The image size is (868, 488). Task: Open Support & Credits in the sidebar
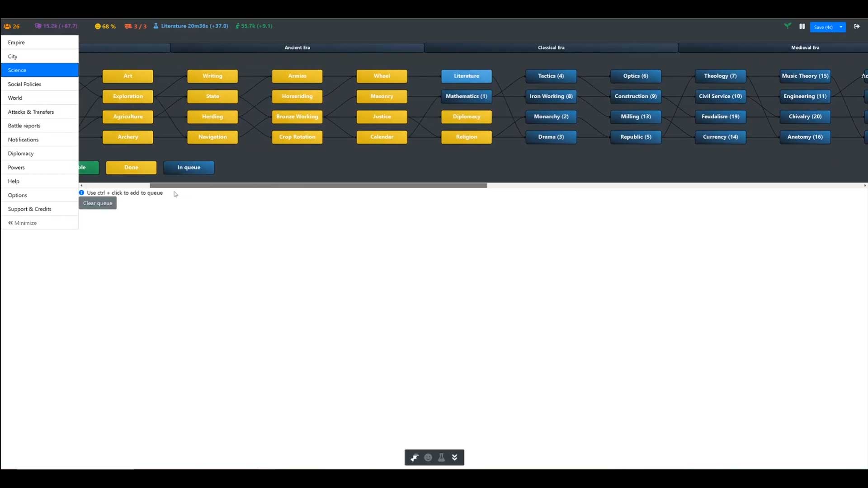(x=40, y=209)
